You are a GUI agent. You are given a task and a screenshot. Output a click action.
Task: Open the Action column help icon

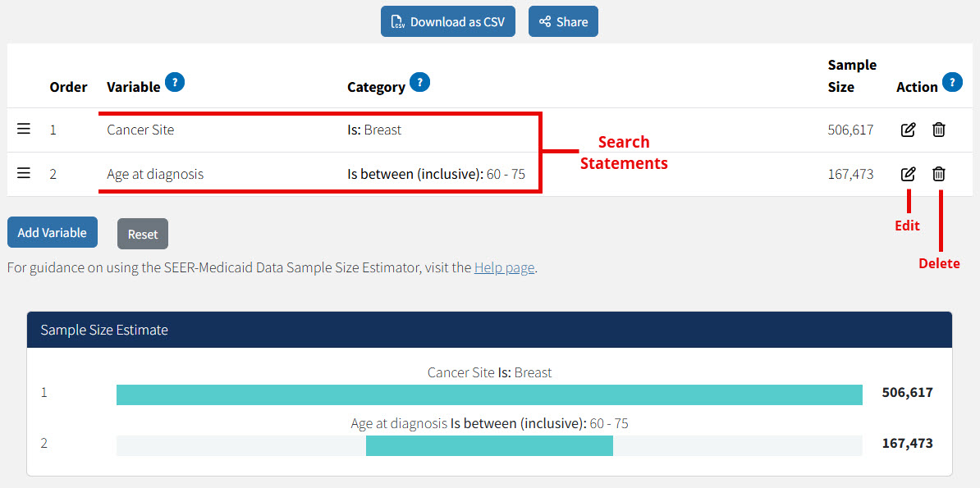(952, 82)
